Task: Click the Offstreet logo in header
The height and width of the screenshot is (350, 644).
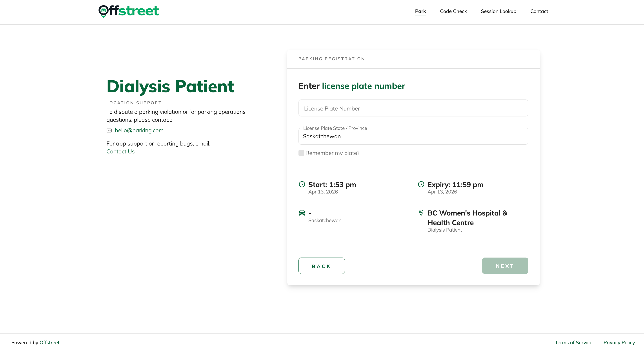Action: click(129, 11)
